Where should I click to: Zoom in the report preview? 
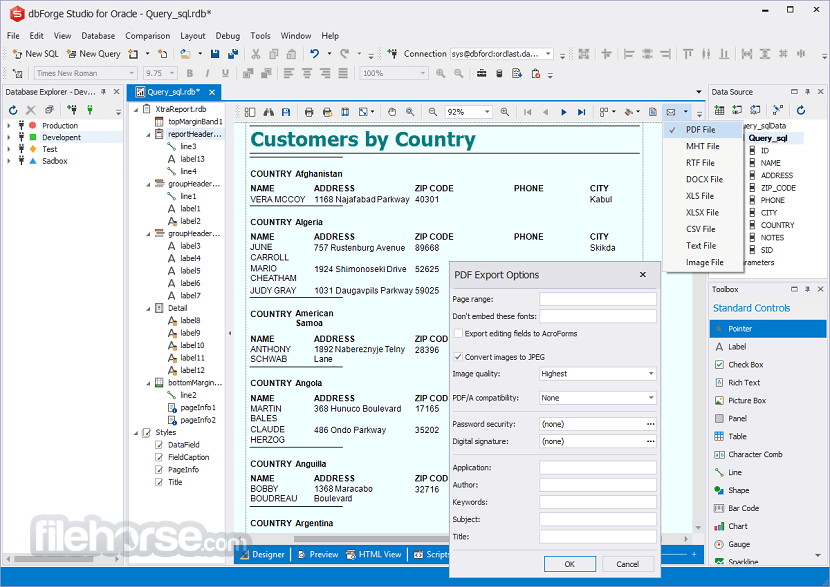(x=505, y=112)
